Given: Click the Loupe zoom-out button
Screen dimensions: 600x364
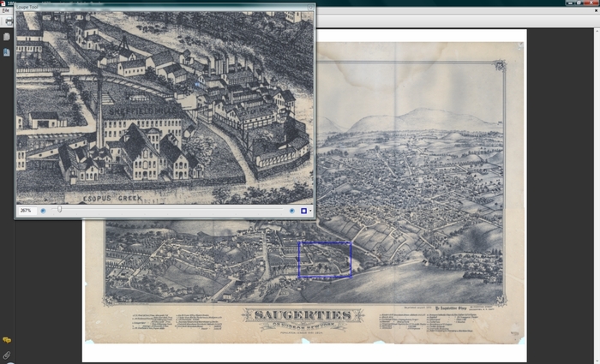Looking at the screenshot, I should click(43, 211).
